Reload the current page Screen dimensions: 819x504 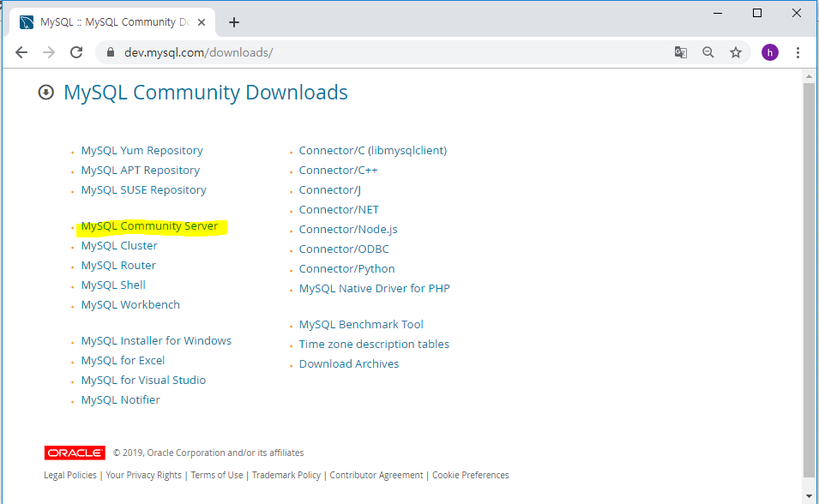pyautogui.click(x=76, y=52)
